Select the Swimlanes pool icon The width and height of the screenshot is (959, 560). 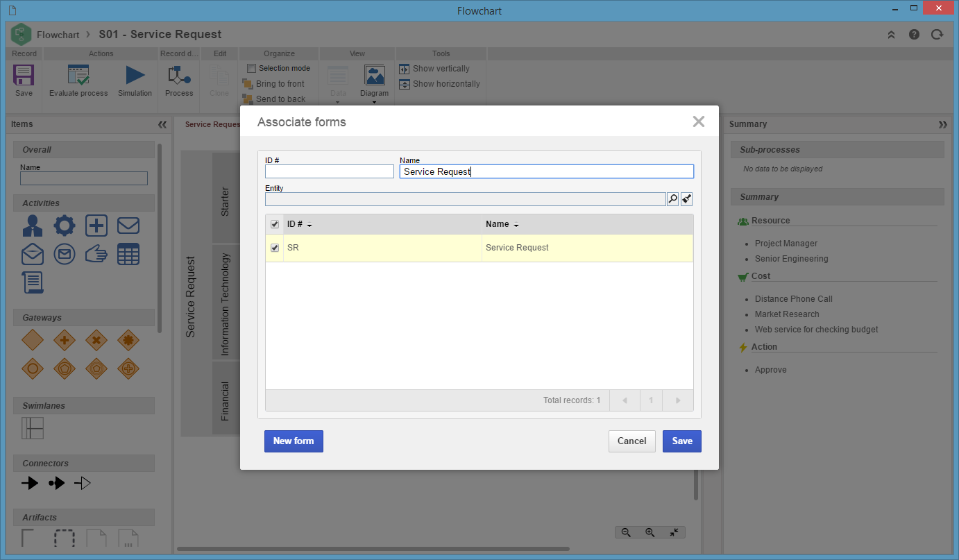pyautogui.click(x=33, y=428)
